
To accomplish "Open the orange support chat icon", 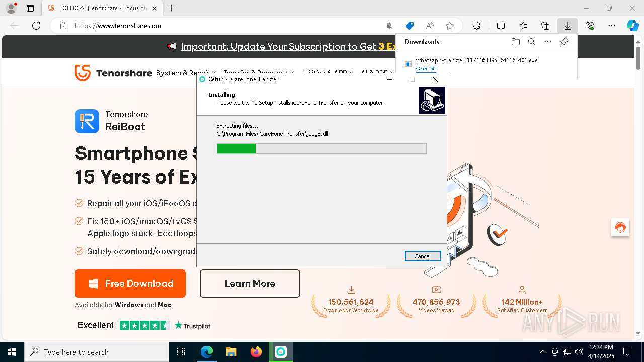I will [620, 228].
